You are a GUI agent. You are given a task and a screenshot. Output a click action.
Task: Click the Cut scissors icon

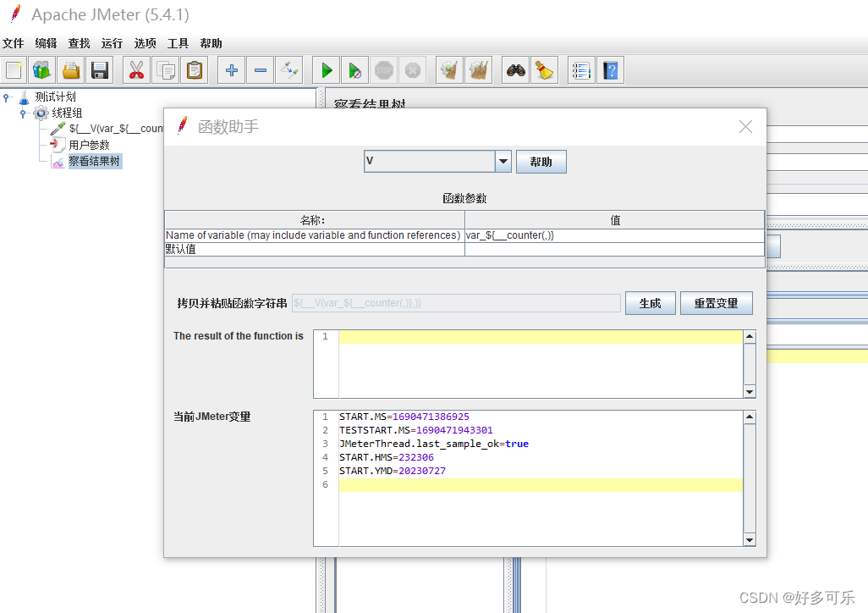[136, 70]
